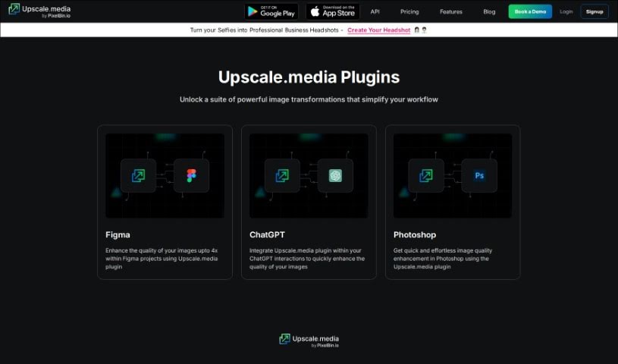Screen dimensions: 618x364
Task: Click the Figma card description text
Action: (x=162, y=259)
